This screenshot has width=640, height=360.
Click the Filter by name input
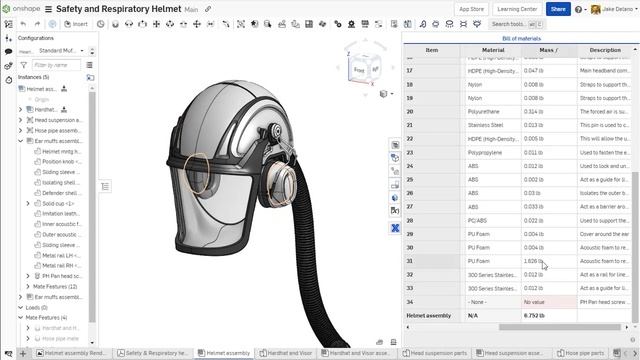[x=56, y=65]
